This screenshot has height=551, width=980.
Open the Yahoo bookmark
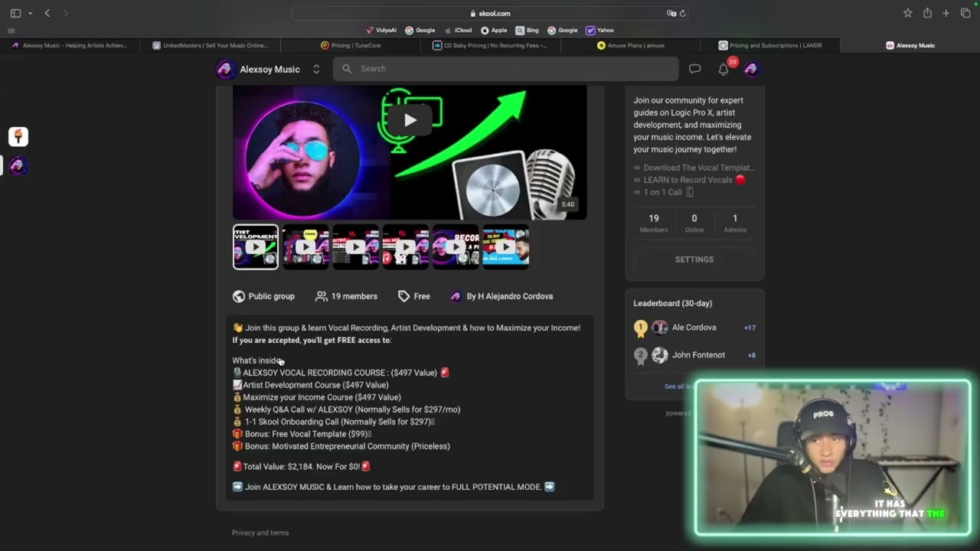click(x=600, y=30)
